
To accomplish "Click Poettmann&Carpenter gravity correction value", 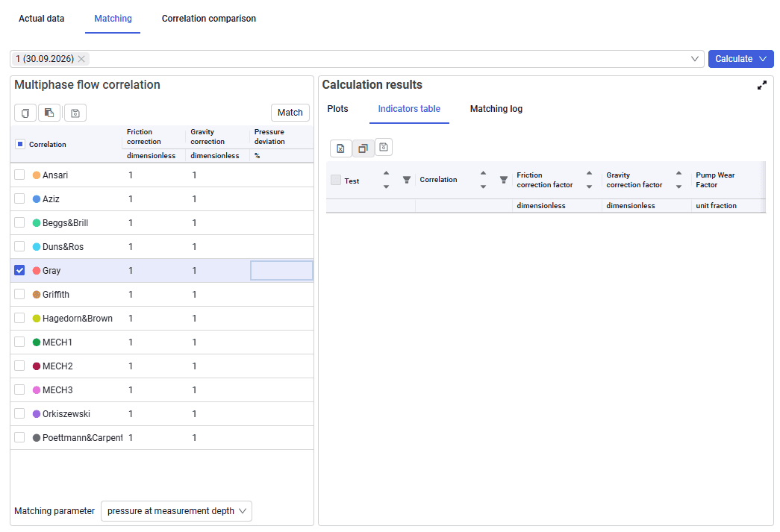I will [195, 437].
